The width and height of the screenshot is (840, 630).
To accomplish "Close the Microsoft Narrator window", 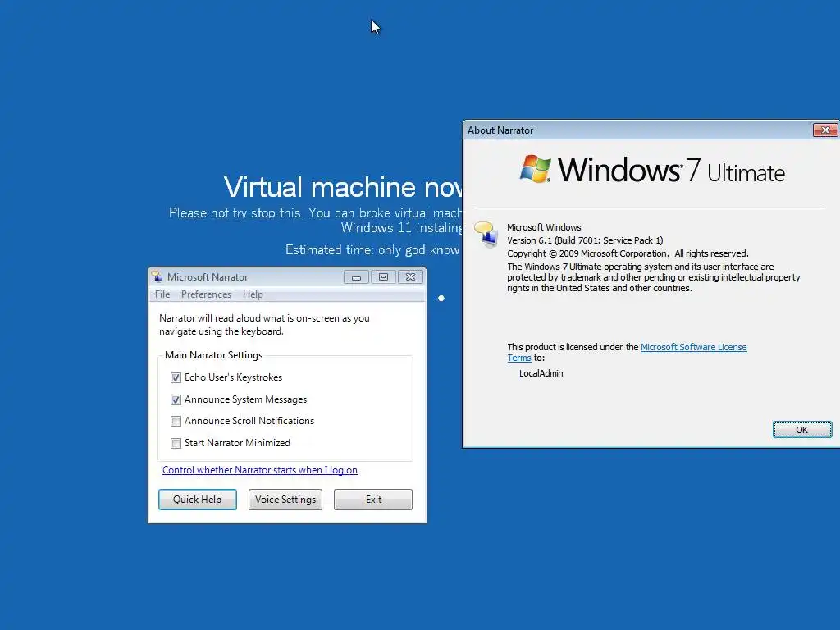I will [x=410, y=277].
